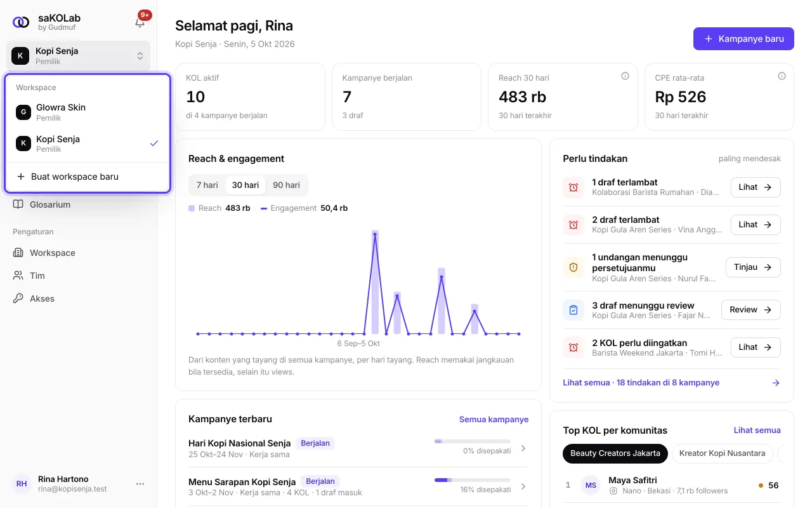Click Lihat for 2 draf terlambat
The image size is (812, 508).
(x=756, y=225)
